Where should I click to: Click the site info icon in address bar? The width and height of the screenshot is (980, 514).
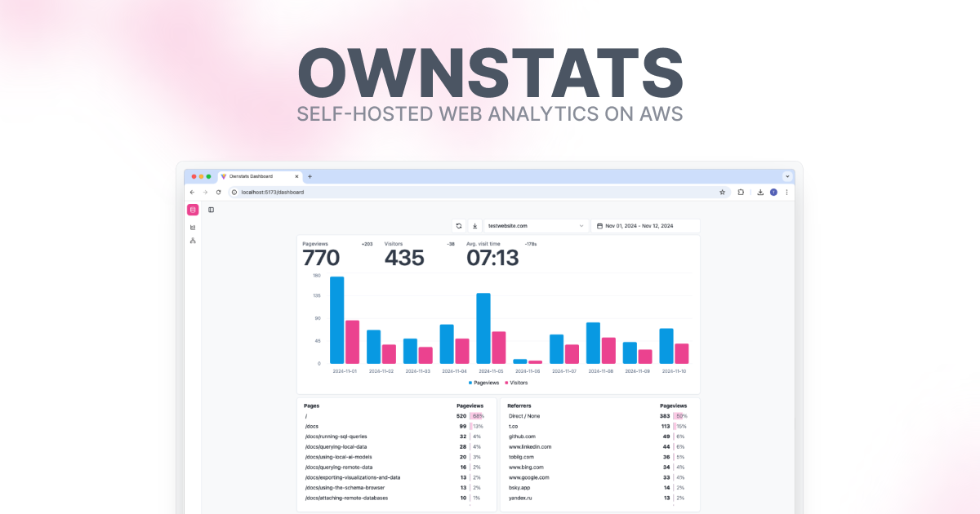[234, 192]
